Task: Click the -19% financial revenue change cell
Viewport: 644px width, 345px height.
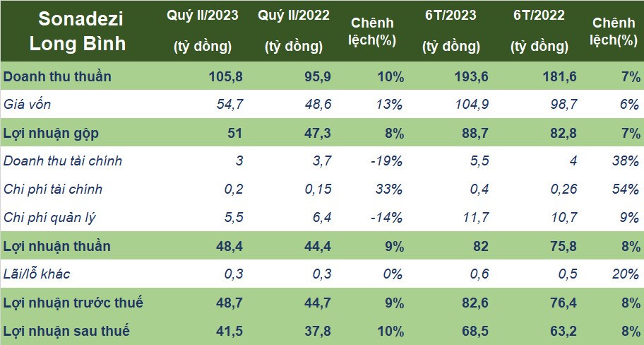Action: (x=386, y=160)
